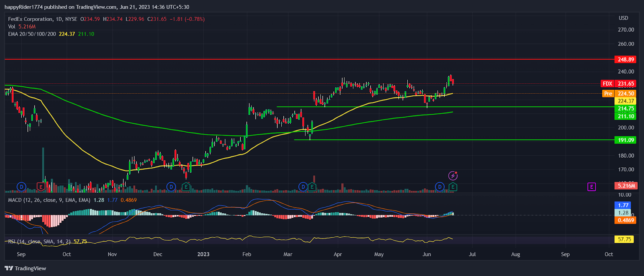Screen dimensions: 644x276
Task: Open the purple lightning news flash icon
Action: pos(453,176)
